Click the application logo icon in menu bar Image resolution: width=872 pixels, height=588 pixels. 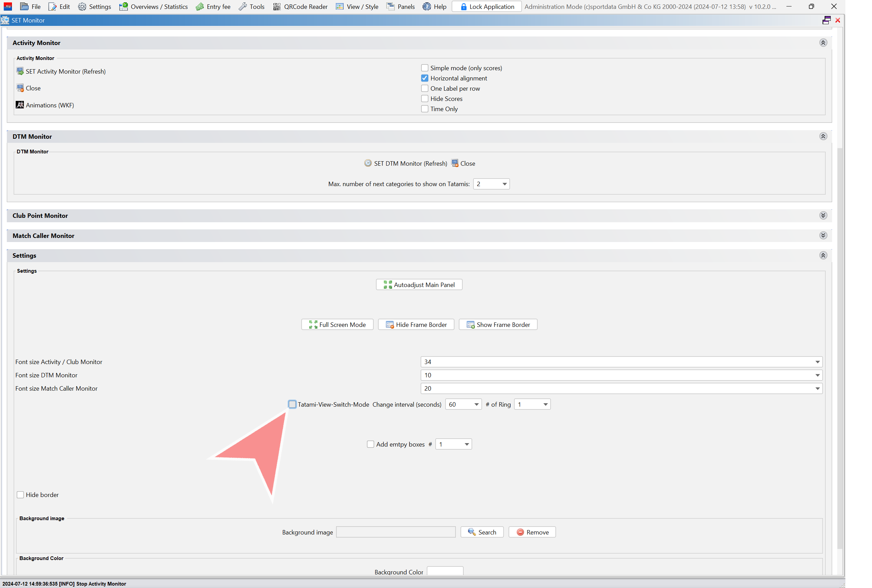click(8, 6)
